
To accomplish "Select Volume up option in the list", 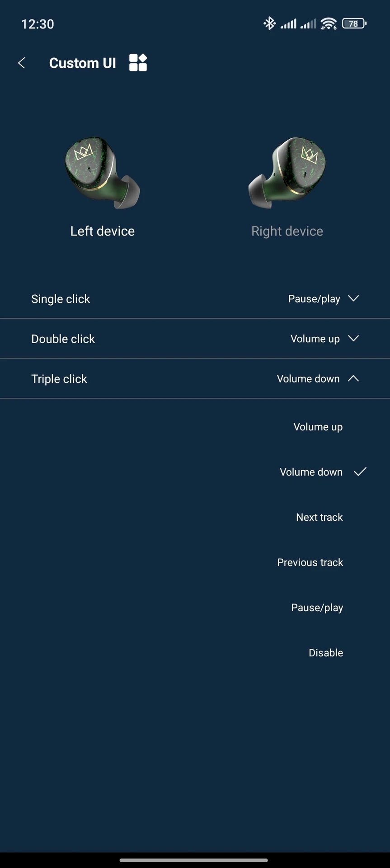I will click(x=318, y=427).
